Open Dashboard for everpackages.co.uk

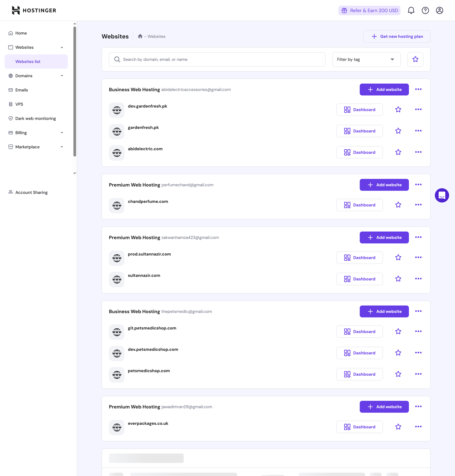(359, 427)
